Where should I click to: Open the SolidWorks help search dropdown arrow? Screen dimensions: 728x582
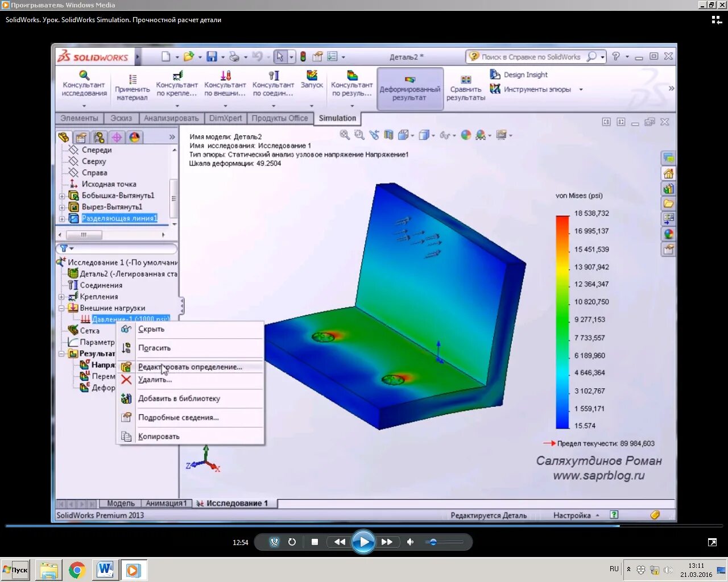[602, 57]
